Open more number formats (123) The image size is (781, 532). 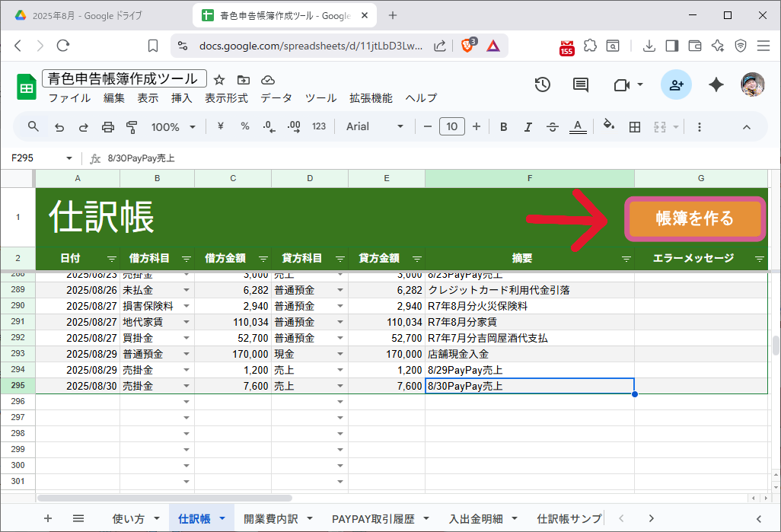pyautogui.click(x=318, y=126)
